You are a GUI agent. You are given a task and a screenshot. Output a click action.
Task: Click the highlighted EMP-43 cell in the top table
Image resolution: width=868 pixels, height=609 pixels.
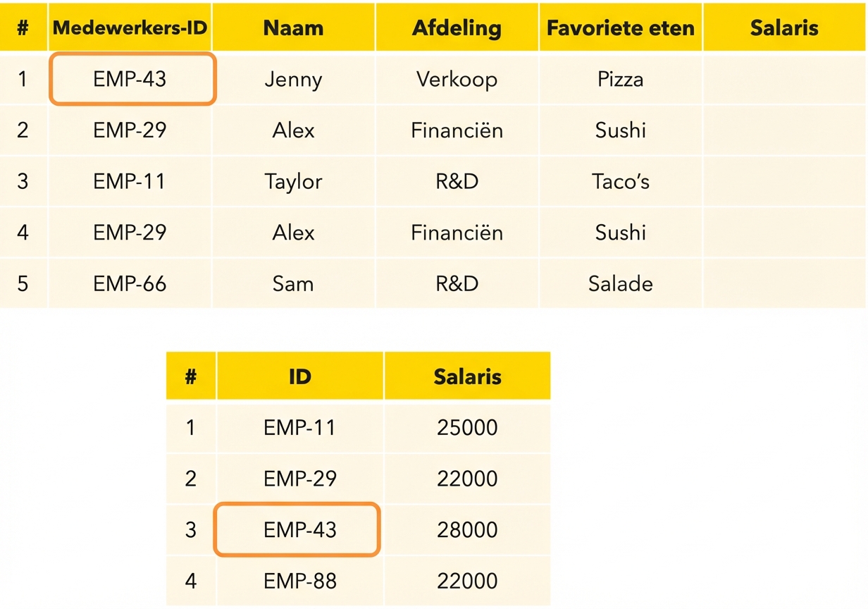click(131, 79)
